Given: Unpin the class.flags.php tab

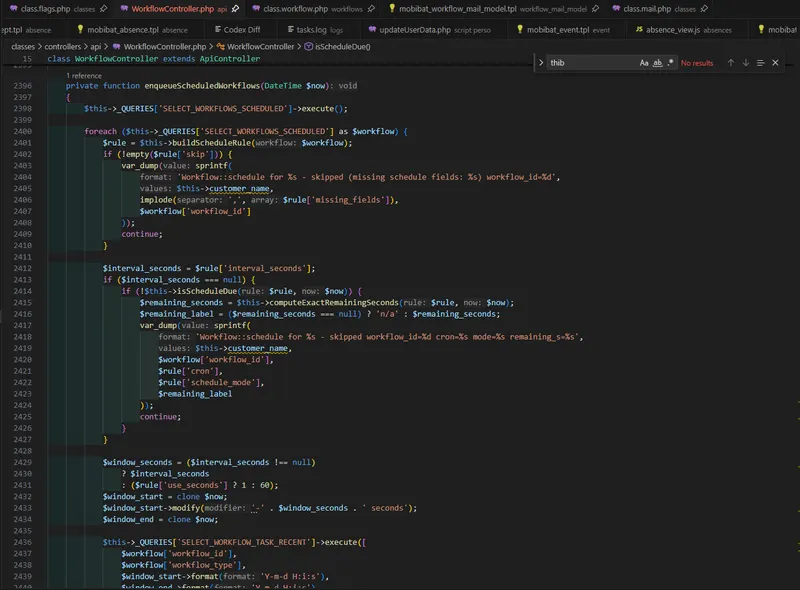Looking at the screenshot, I should [104, 9].
